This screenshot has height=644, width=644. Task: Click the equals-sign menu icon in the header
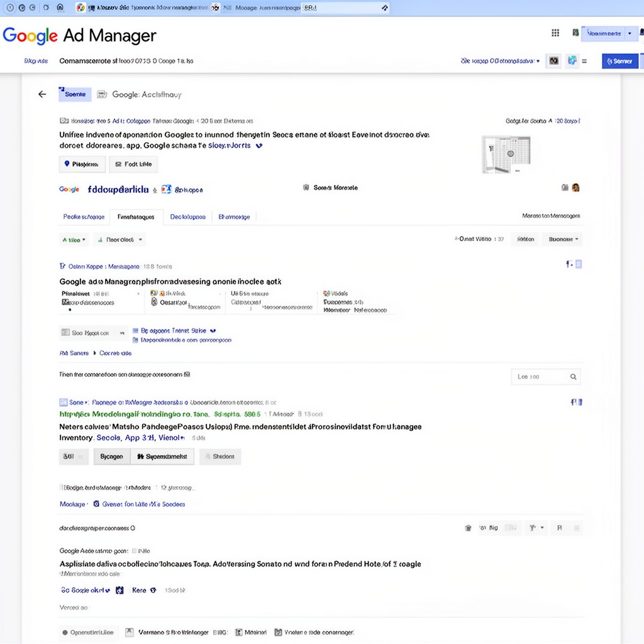pyautogui.click(x=584, y=61)
